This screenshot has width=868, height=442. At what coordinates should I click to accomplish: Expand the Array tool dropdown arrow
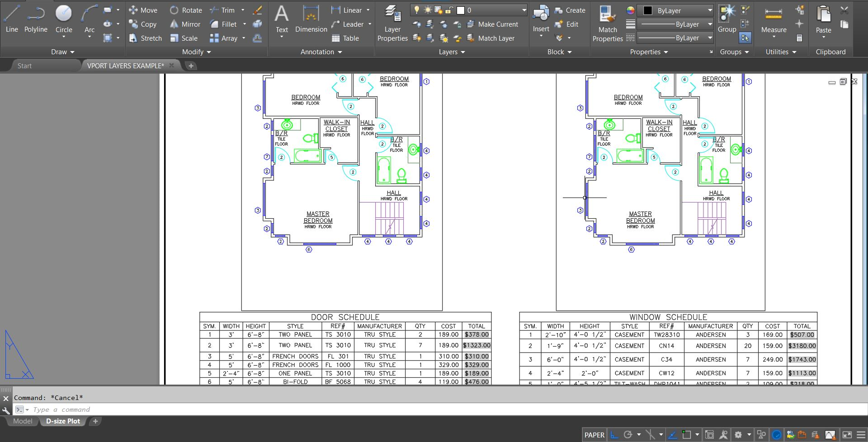[x=244, y=38]
